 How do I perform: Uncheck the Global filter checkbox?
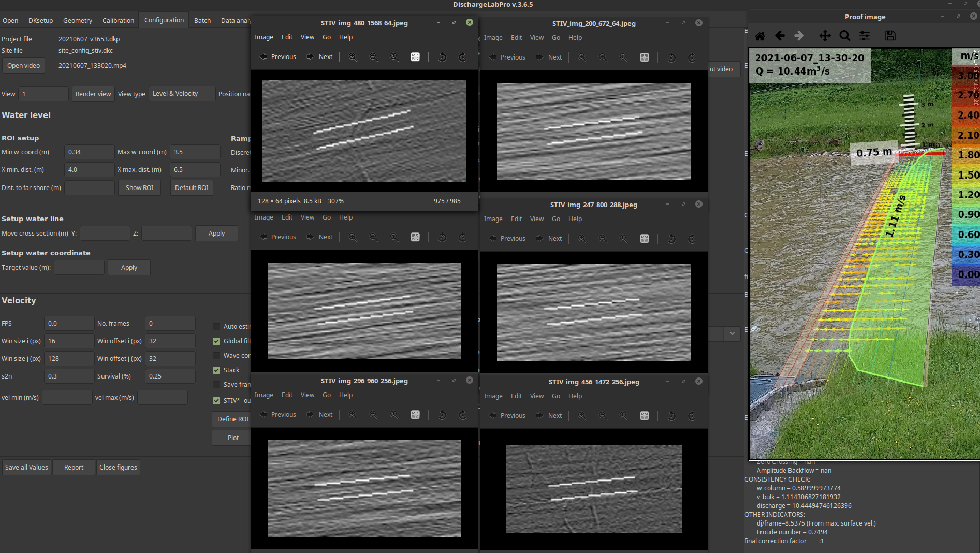pyautogui.click(x=216, y=341)
